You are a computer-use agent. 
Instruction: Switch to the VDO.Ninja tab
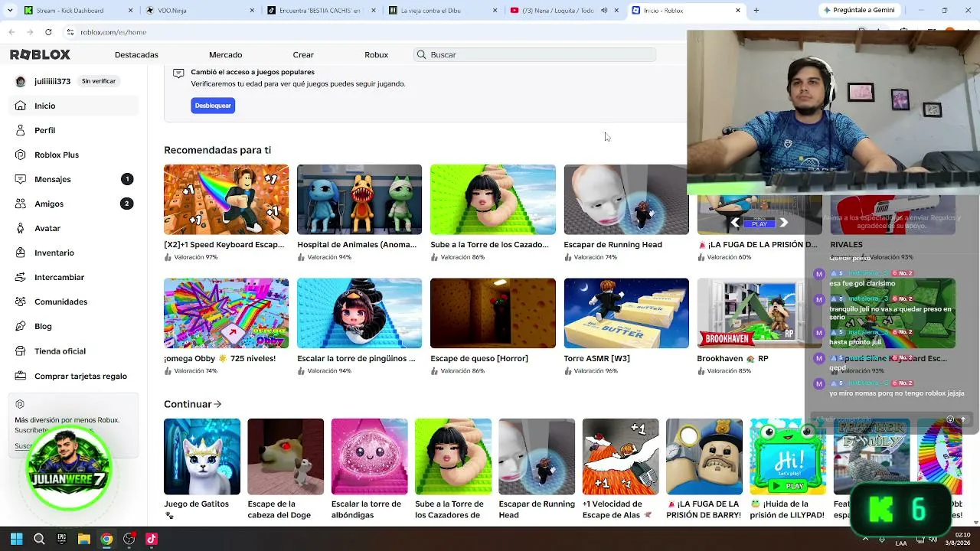[x=199, y=11]
